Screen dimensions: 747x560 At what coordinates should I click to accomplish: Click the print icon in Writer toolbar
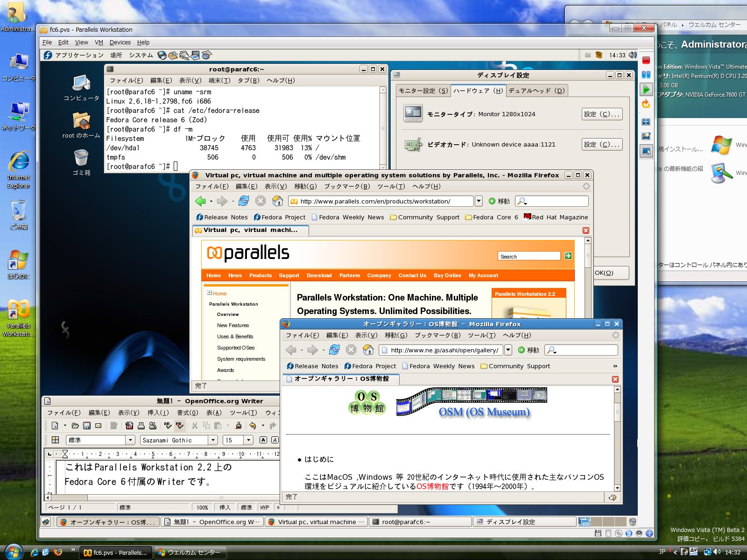141,426
